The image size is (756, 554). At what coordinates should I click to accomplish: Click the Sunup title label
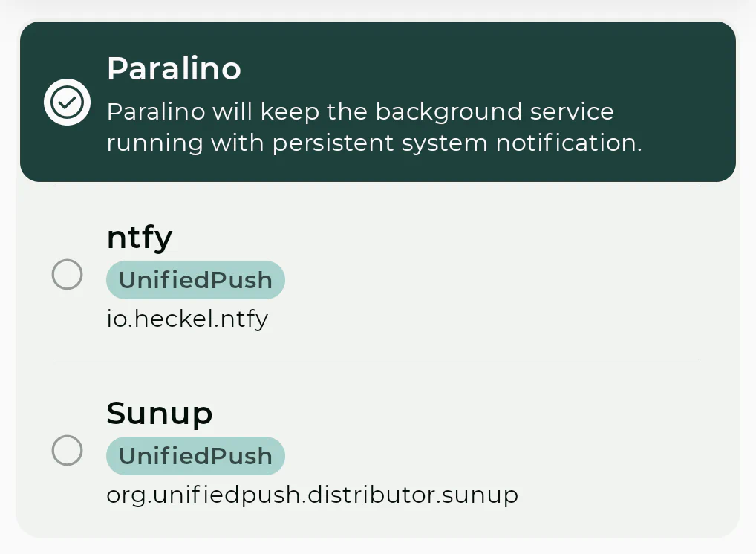tap(160, 413)
